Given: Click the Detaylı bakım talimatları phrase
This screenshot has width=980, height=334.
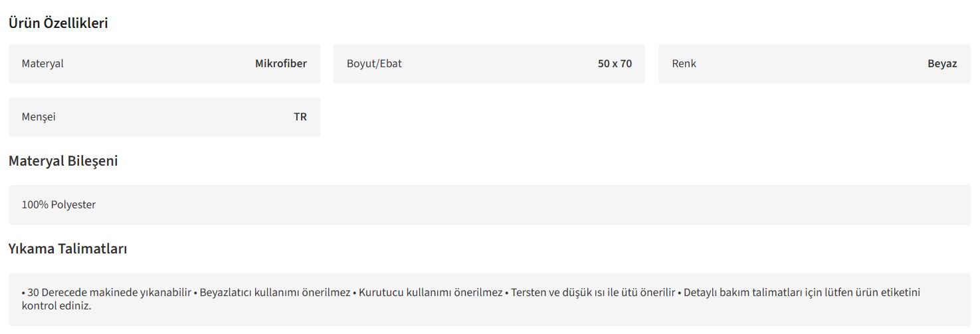Looking at the screenshot, I should 741,293.
